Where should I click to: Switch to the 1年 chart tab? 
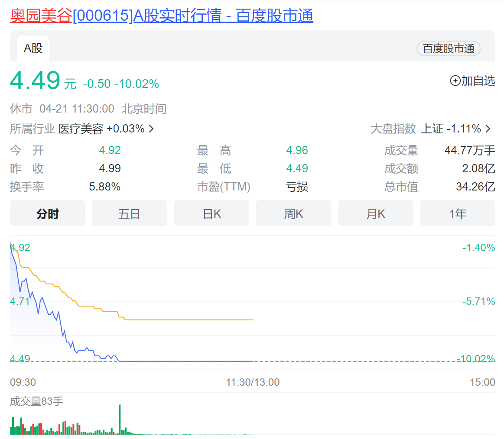click(458, 213)
